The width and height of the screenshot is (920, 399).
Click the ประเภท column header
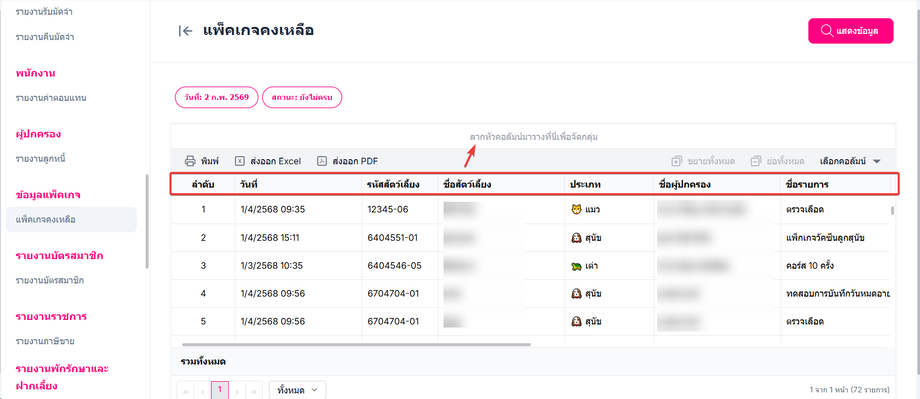tap(609, 184)
